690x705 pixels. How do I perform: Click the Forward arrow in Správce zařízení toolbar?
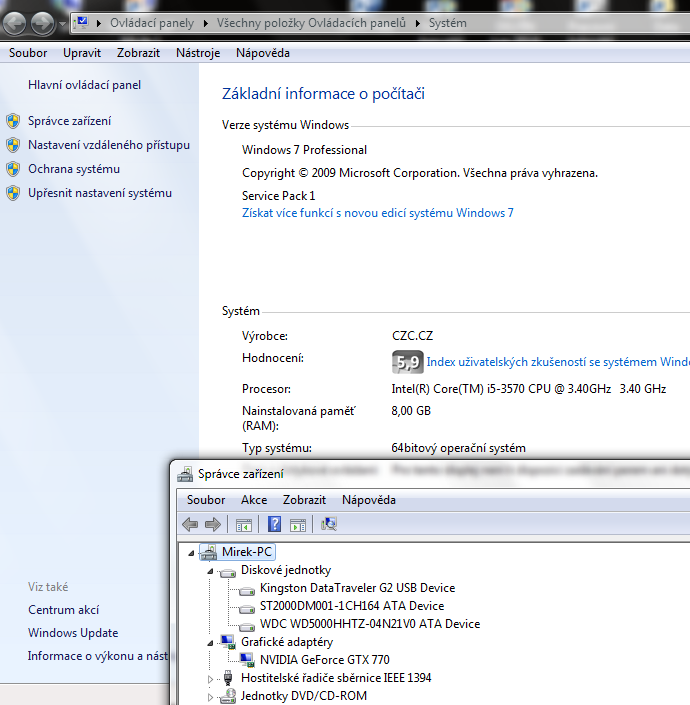click(212, 524)
